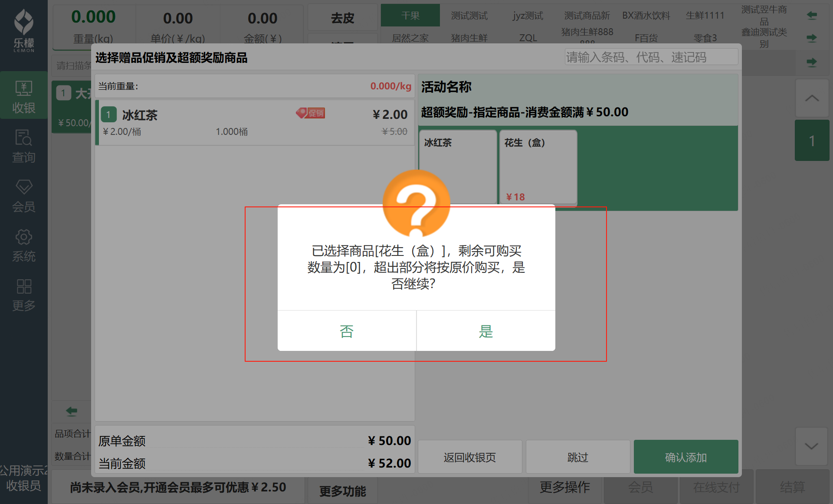Click the page number 1 button

coord(812,141)
